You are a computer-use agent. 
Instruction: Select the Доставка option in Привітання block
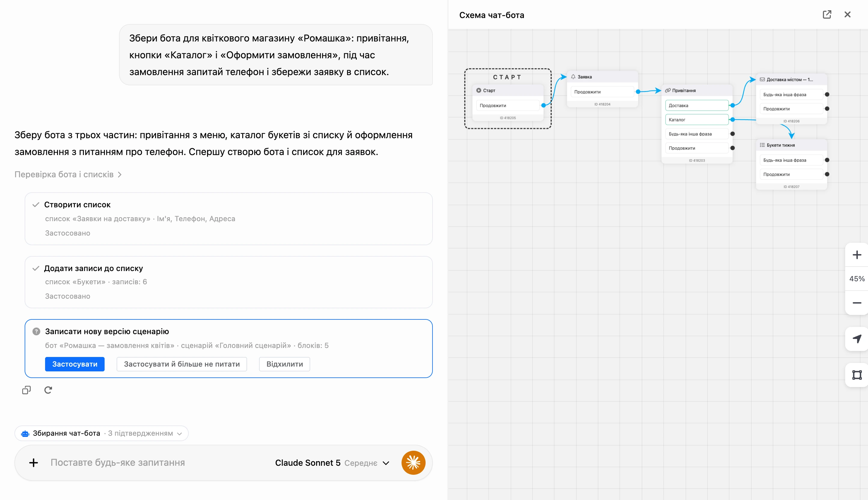coord(697,105)
